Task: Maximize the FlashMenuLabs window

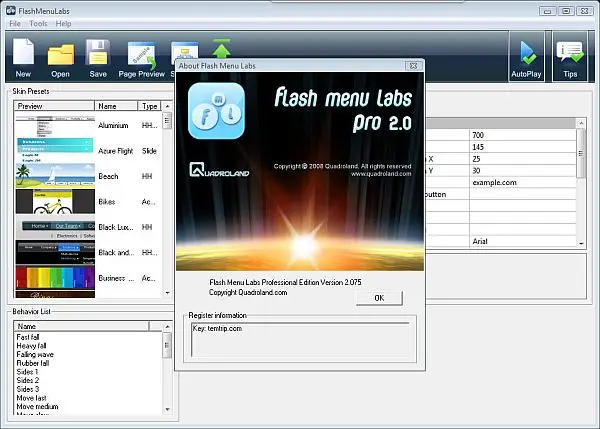Action: 566,11
